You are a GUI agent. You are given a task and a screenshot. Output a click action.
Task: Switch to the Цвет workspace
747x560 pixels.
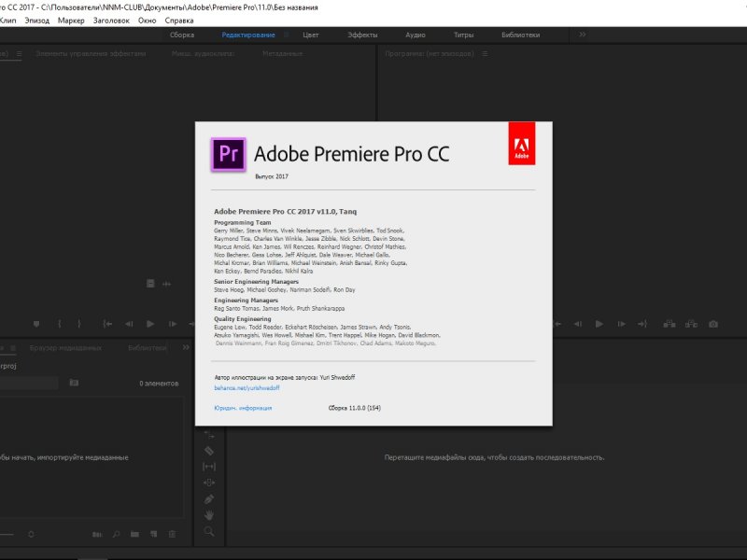click(x=311, y=35)
